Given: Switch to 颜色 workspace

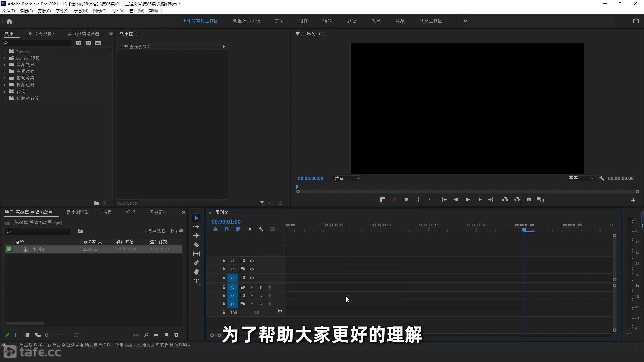Looking at the screenshot, I should (x=352, y=21).
